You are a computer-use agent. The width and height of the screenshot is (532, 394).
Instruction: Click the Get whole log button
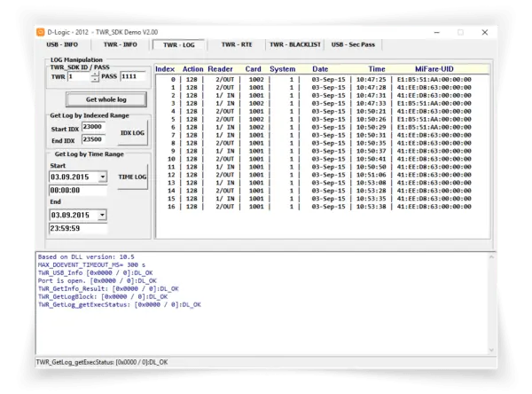point(106,99)
